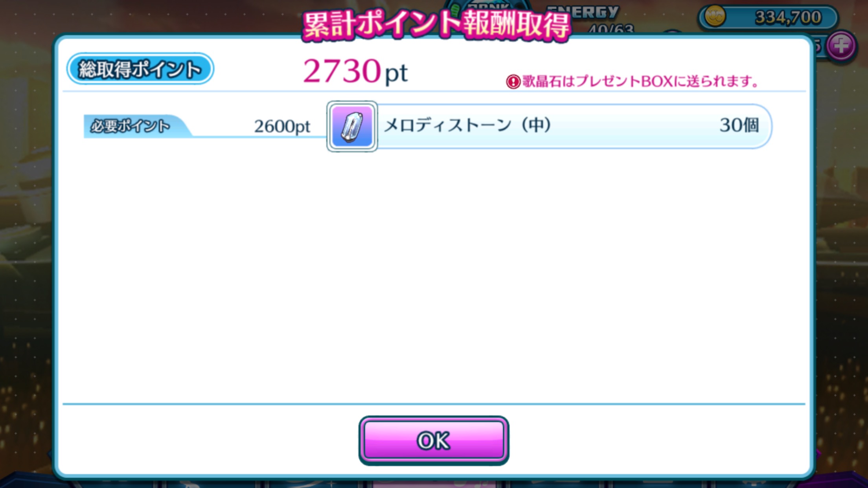The height and width of the screenshot is (488, 868).
Task: Tap the 40/63 energy counter
Action: (x=611, y=28)
